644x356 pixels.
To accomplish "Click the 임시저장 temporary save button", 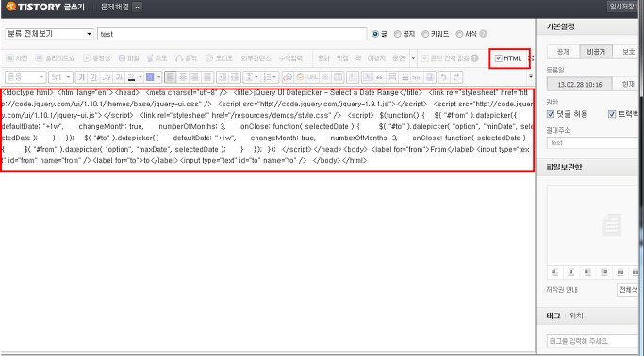I will [623, 7].
